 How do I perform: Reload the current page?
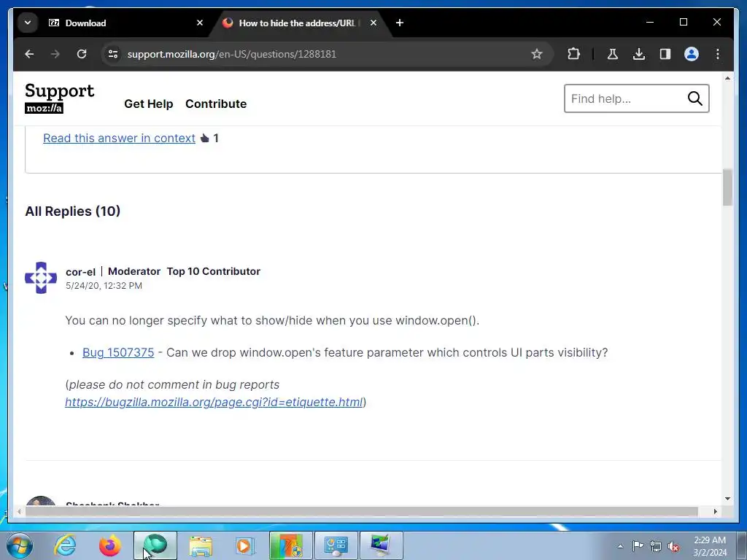click(x=82, y=54)
